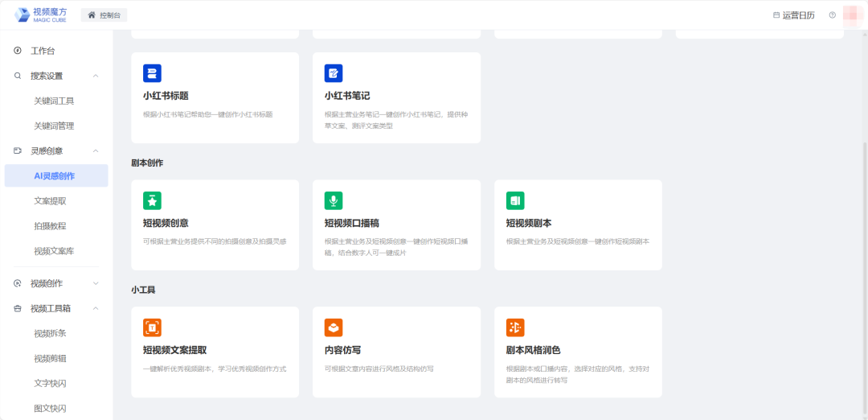
Task: Click the help question mark icon
Action: coord(832,15)
